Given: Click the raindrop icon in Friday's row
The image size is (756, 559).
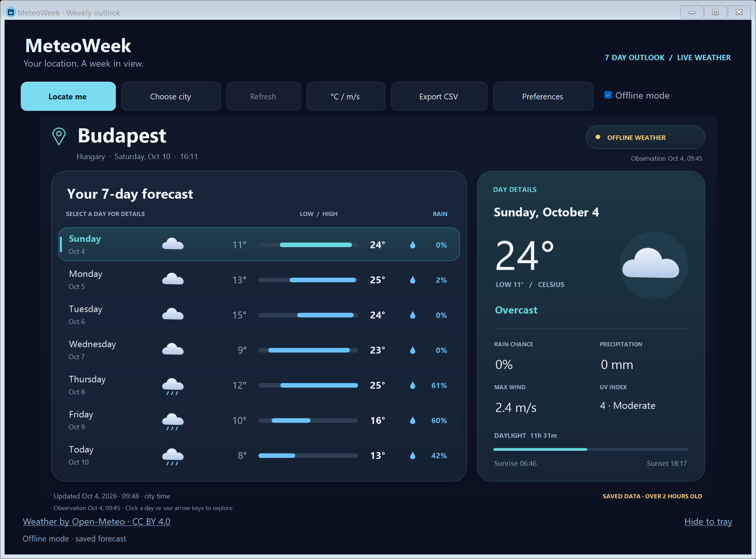Looking at the screenshot, I should click(x=413, y=420).
